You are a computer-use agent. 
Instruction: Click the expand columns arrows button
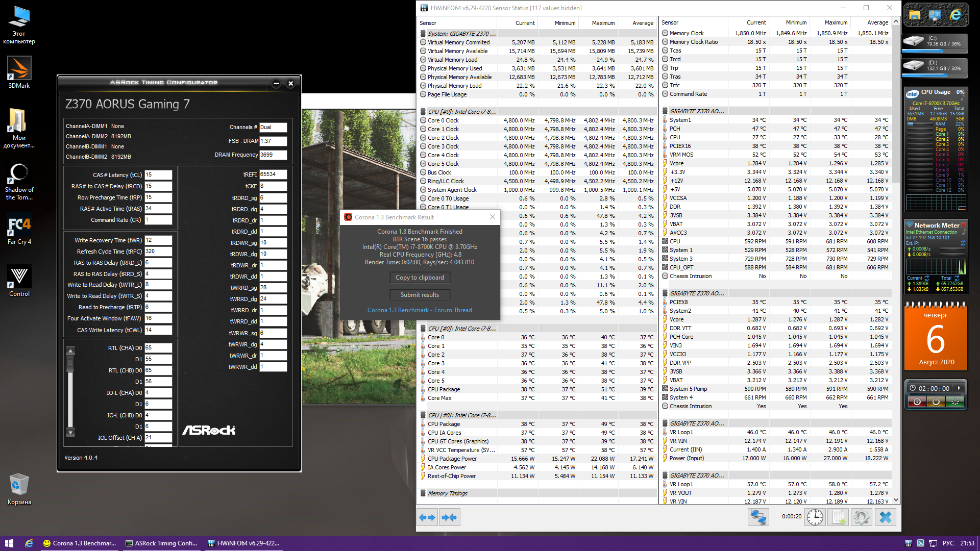tap(427, 517)
